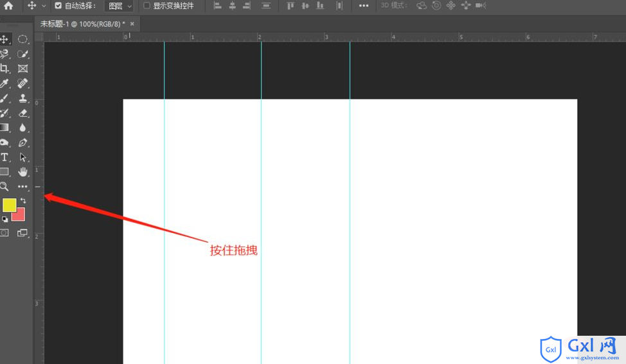Align vertical centers

305,6
